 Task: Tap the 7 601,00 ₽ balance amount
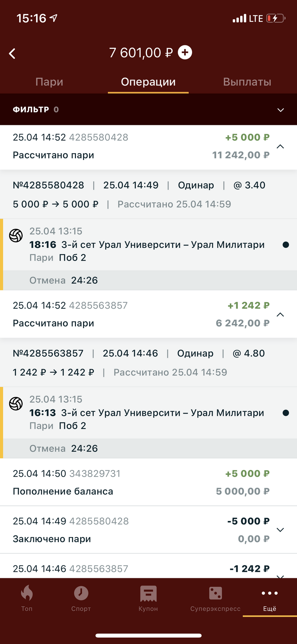[x=141, y=53]
